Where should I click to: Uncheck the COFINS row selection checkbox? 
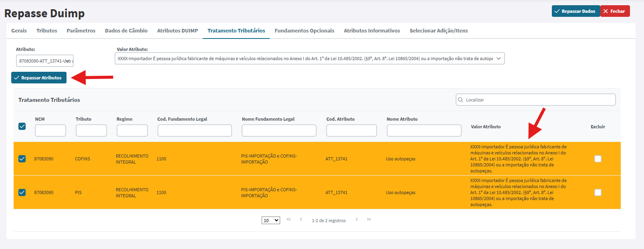pyautogui.click(x=22, y=159)
